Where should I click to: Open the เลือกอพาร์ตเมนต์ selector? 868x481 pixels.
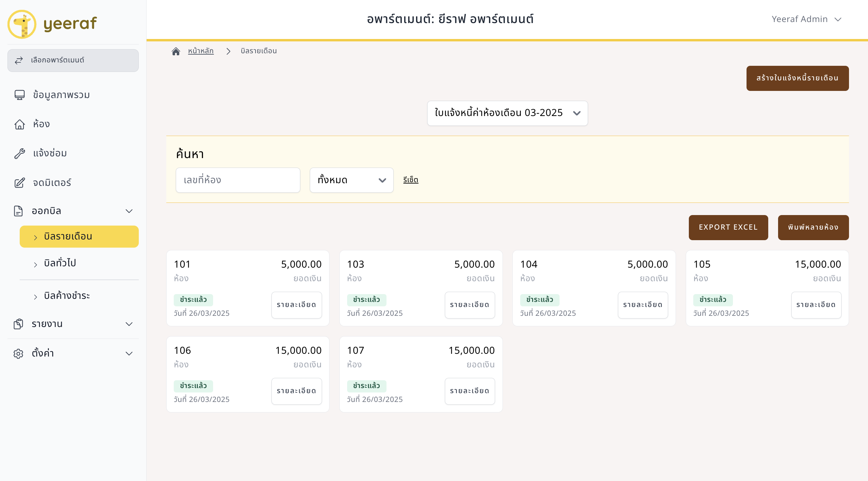[x=73, y=60]
